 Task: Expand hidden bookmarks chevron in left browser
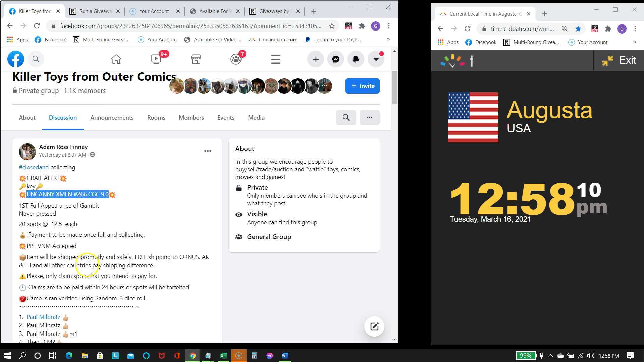pyautogui.click(x=388, y=40)
